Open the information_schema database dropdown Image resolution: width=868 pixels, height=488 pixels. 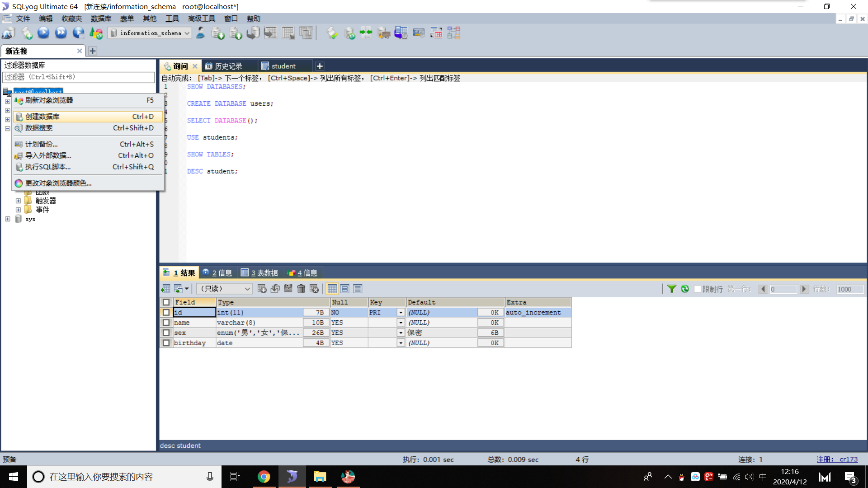pyautogui.click(x=187, y=33)
